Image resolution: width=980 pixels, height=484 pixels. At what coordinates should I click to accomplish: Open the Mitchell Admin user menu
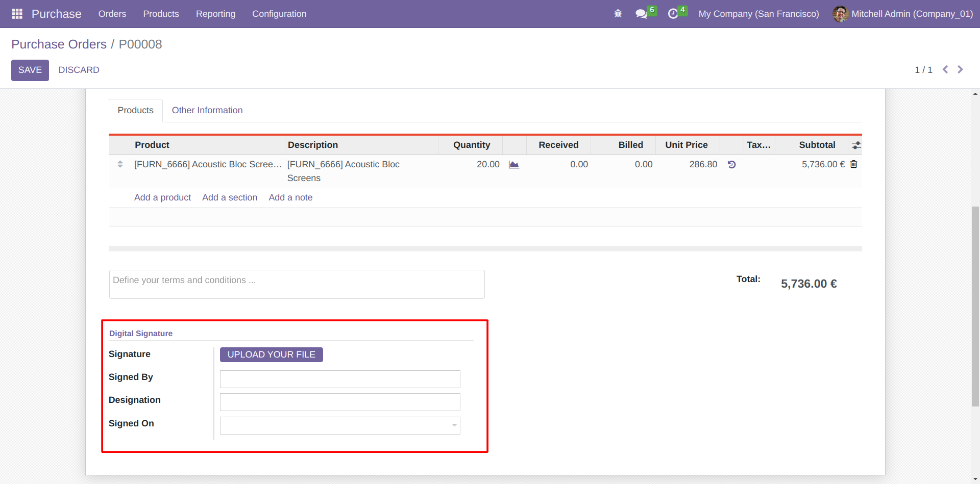[903, 14]
